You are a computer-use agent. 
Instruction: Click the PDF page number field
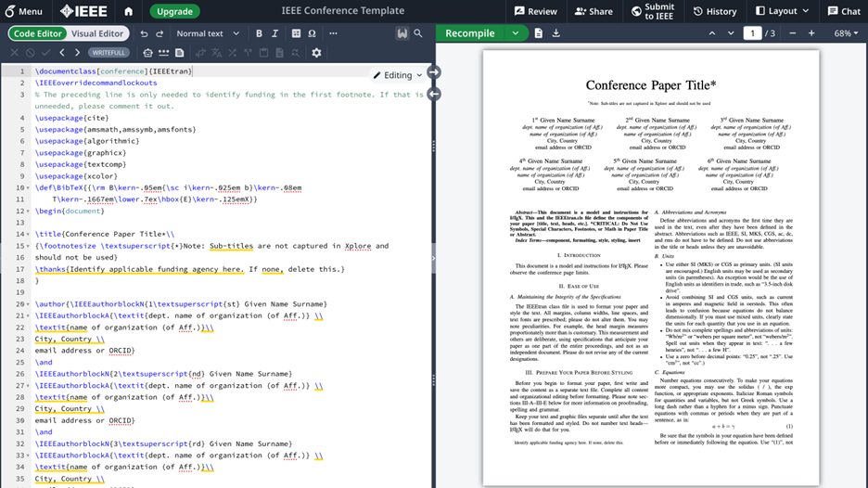752,33
